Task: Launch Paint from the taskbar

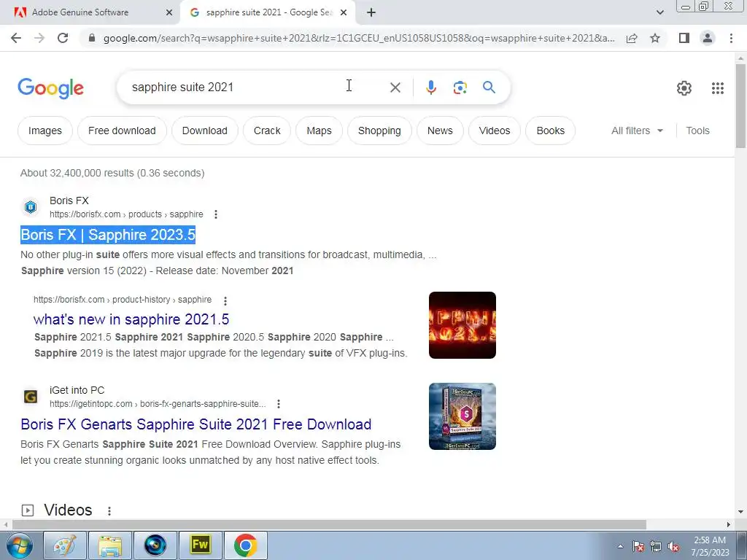Action: (65, 545)
